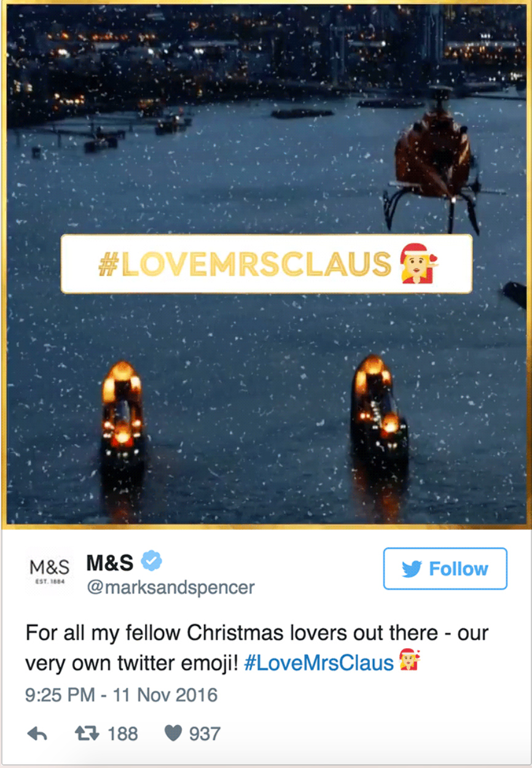
Task: Click the Mrs Claus emoji on the golden banner
Action: [x=420, y=263]
